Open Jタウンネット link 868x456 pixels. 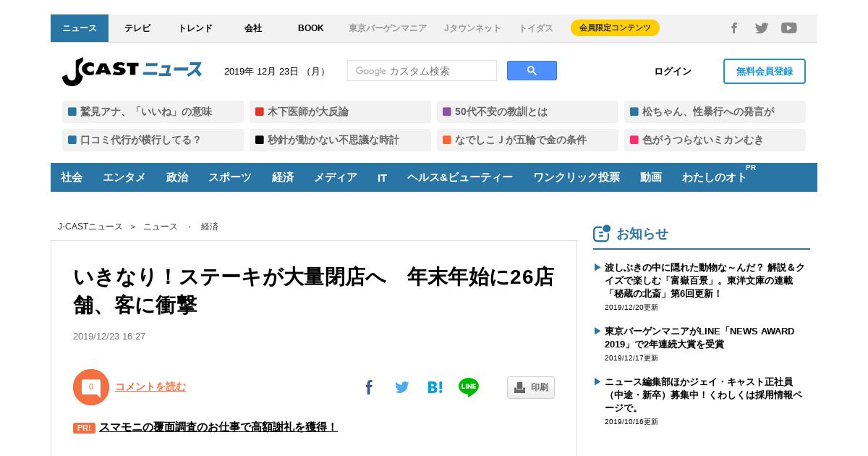click(472, 28)
